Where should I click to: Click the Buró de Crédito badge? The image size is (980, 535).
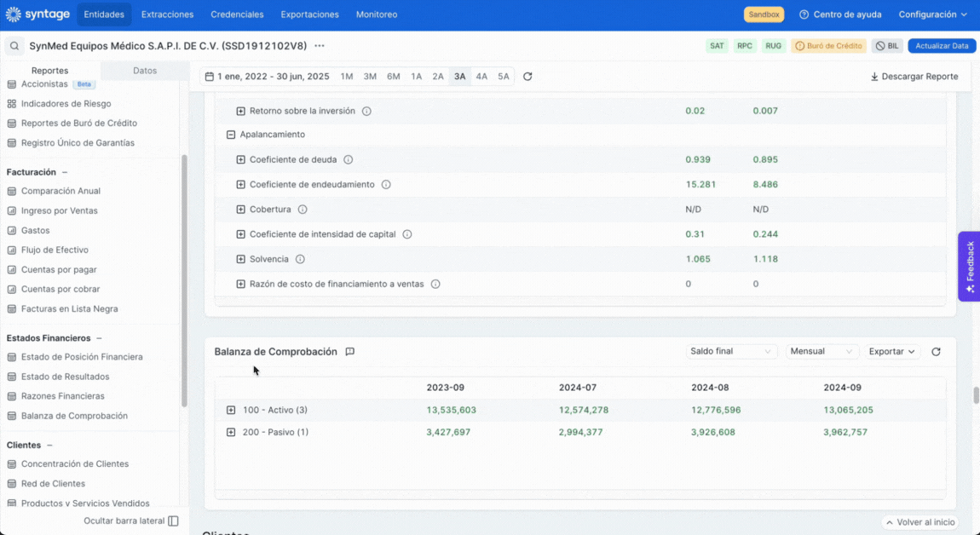coord(829,46)
